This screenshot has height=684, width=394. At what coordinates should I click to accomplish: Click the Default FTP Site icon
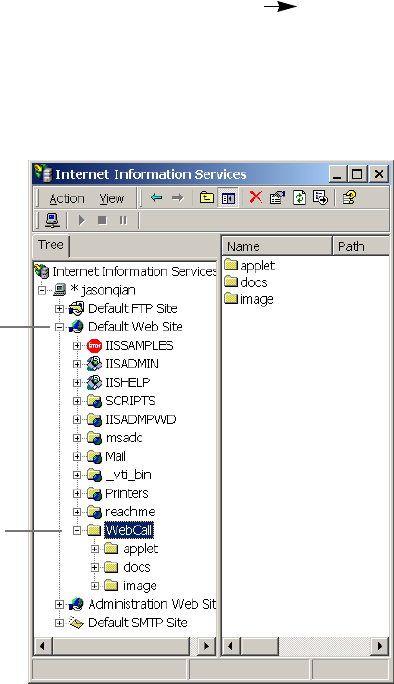(76, 309)
